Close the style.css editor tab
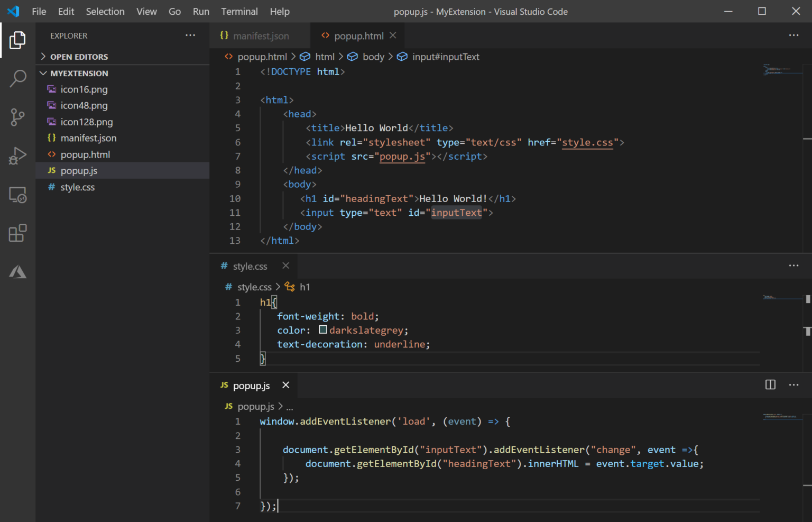 point(285,265)
